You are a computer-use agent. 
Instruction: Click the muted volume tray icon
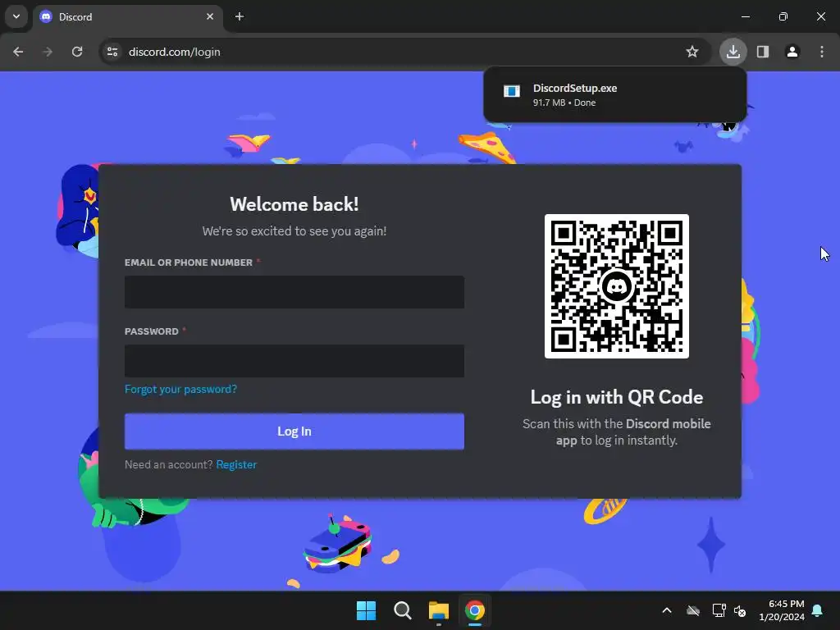click(x=740, y=610)
